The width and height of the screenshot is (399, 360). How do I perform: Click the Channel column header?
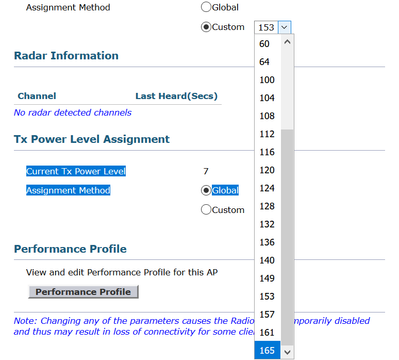pos(37,96)
